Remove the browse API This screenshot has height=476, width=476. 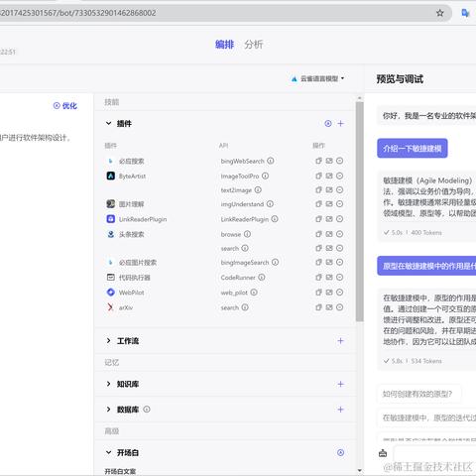pyautogui.click(x=340, y=234)
